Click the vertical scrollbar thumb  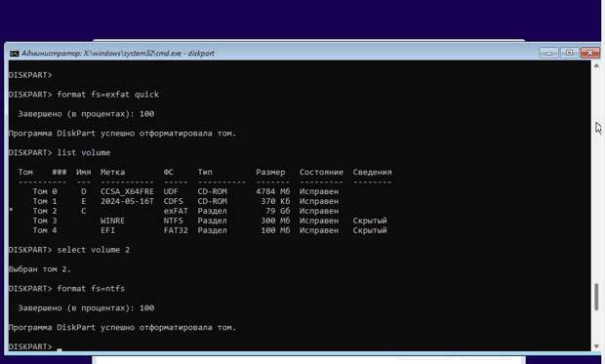(x=596, y=297)
